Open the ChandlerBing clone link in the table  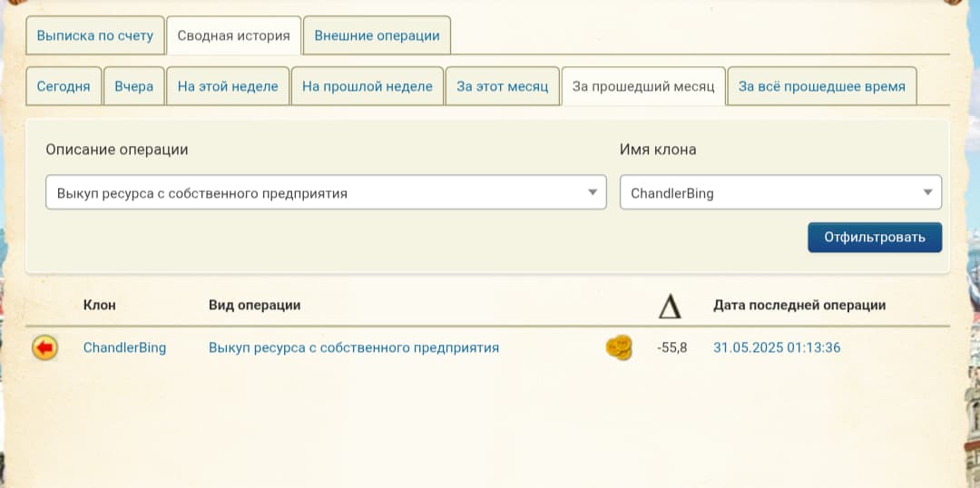tap(124, 347)
